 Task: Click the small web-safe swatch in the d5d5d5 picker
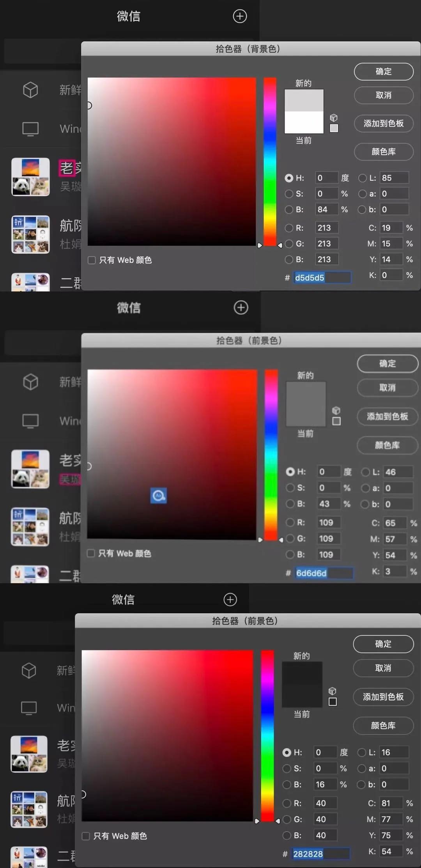(x=334, y=128)
